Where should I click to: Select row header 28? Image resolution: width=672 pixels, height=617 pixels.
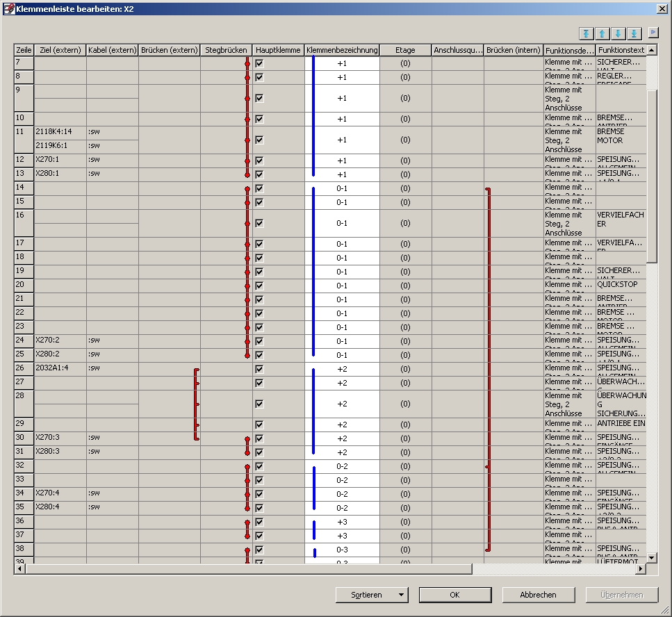click(24, 404)
